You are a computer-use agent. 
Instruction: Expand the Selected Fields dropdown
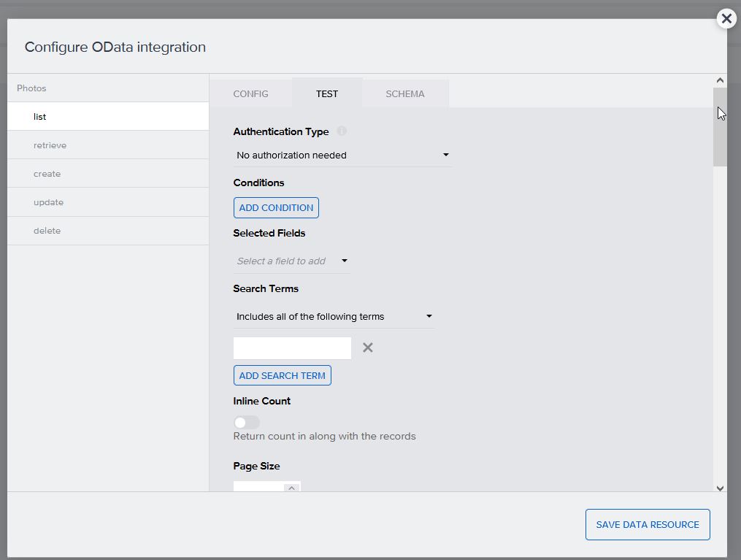[x=291, y=261]
